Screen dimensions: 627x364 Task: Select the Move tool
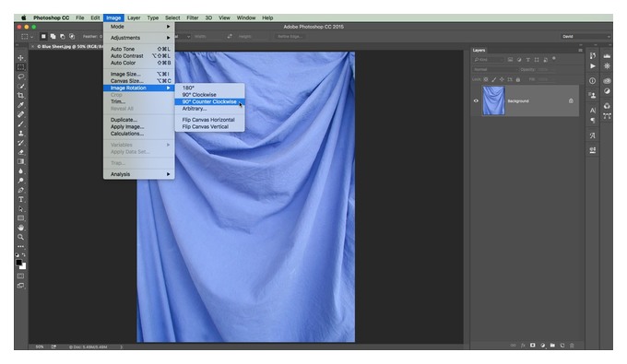(21, 58)
